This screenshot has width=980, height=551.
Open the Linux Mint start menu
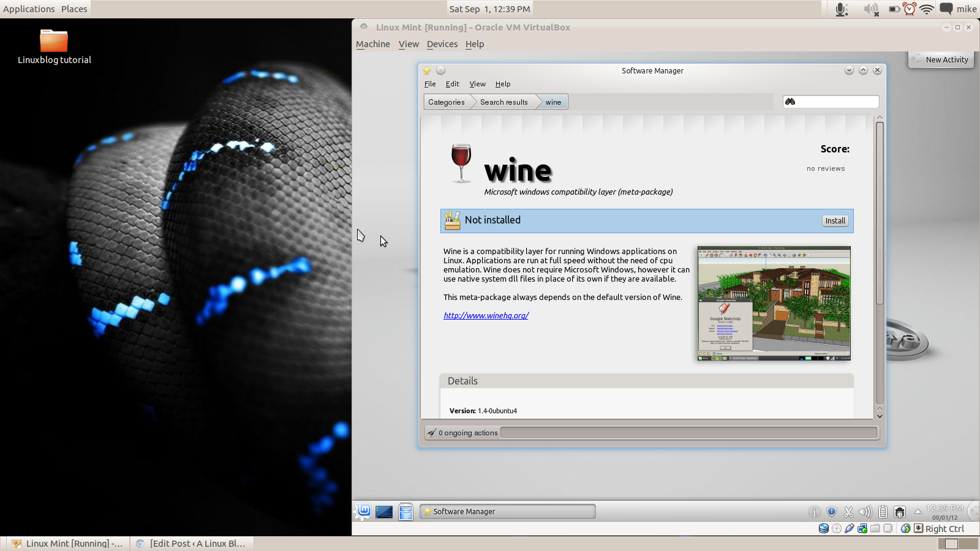pyautogui.click(x=364, y=511)
